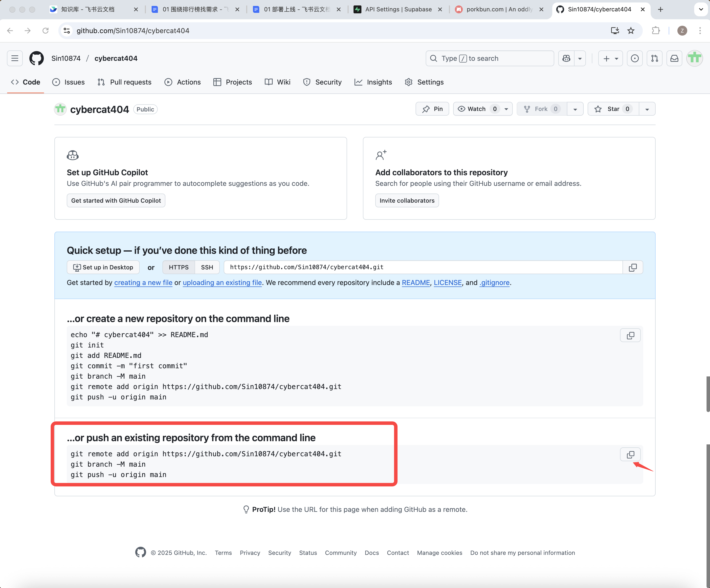Click the repository HTTPS URL field

click(x=423, y=267)
